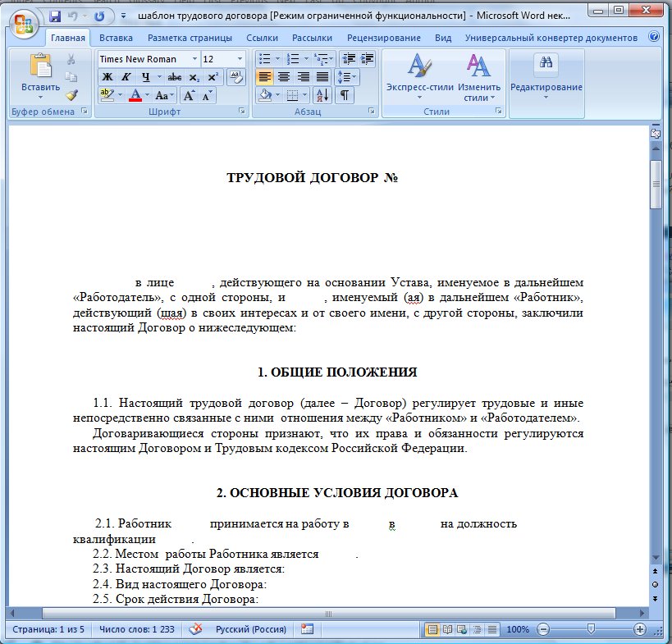Screen dimensions: 672x644
Task: Expand line spacing options
Action: 347,77
